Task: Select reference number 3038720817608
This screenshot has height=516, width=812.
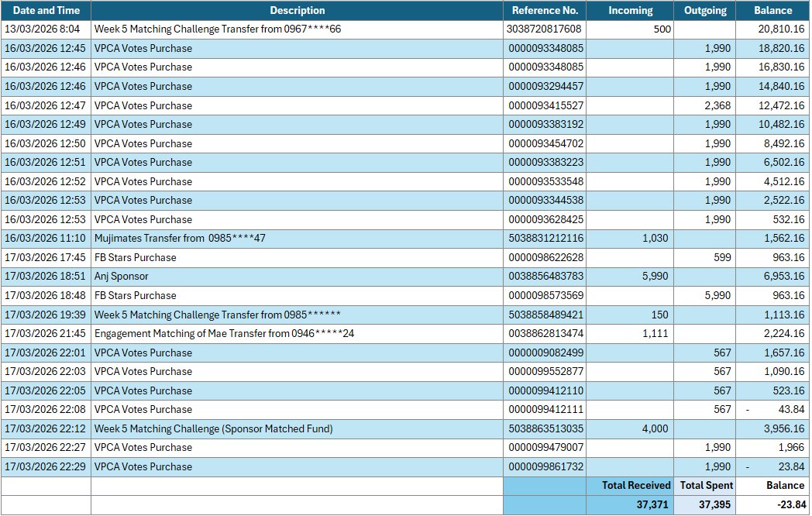Action: [x=544, y=29]
